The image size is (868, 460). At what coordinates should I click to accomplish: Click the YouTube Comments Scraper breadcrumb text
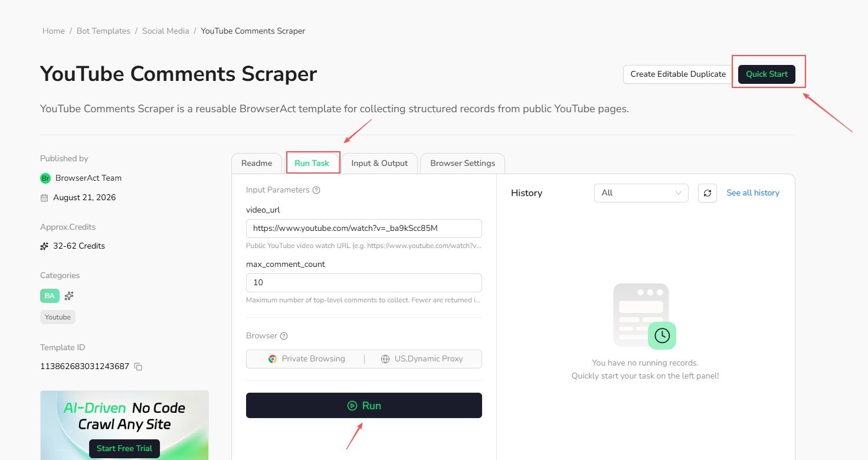pos(253,31)
